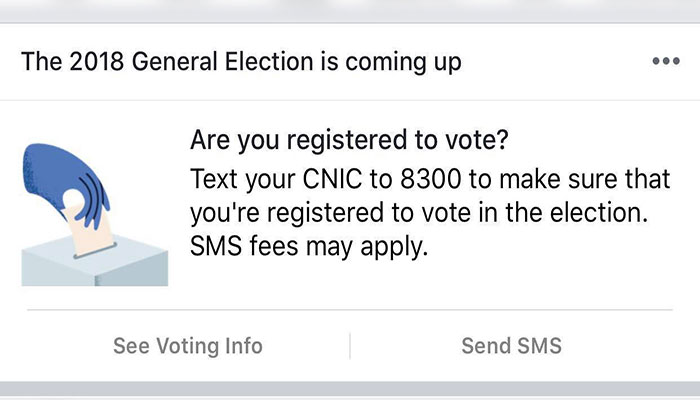
Task: Click the vertical divider between action buttons
Action: click(349, 346)
